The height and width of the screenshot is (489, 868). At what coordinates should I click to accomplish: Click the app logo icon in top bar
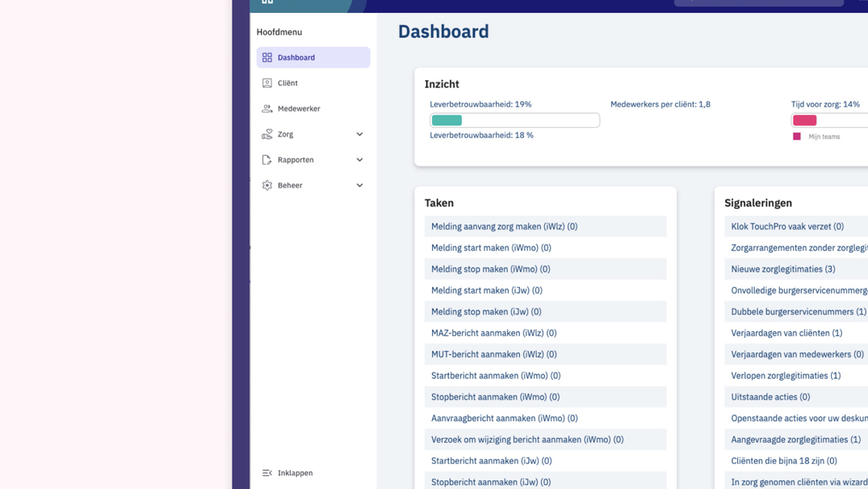[x=267, y=2]
